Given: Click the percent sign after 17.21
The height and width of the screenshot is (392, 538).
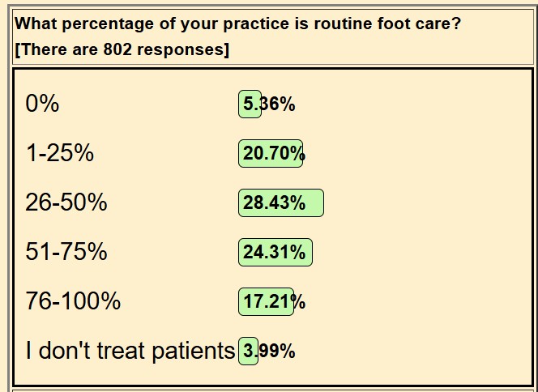Looking at the screenshot, I should pos(298,301).
